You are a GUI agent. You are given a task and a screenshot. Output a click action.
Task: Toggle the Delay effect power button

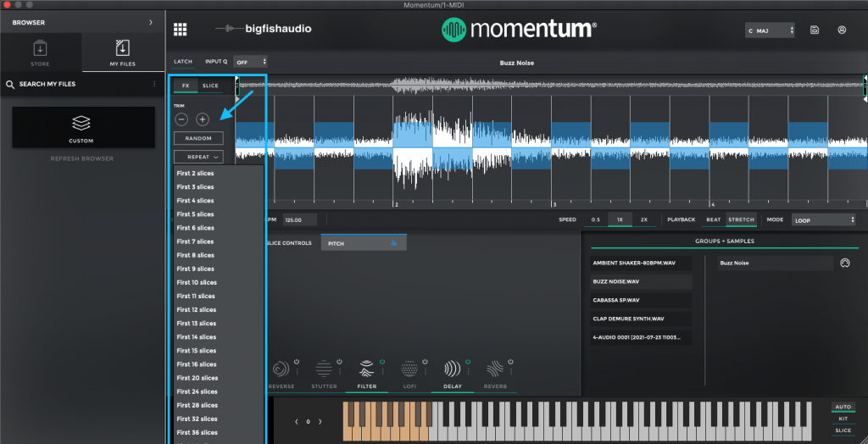468,362
